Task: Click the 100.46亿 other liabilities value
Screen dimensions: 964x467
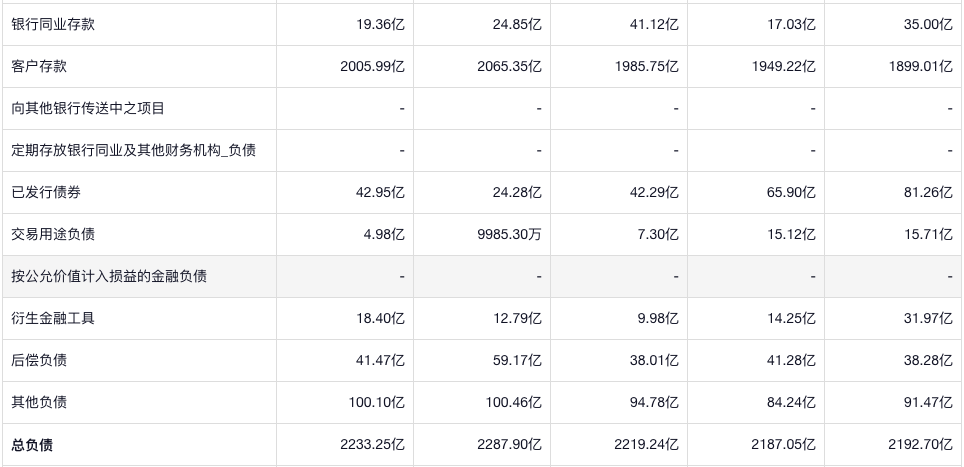Action: 513,402
